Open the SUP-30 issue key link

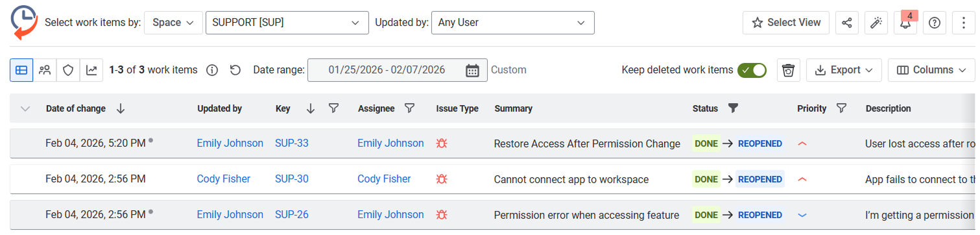coord(292,179)
